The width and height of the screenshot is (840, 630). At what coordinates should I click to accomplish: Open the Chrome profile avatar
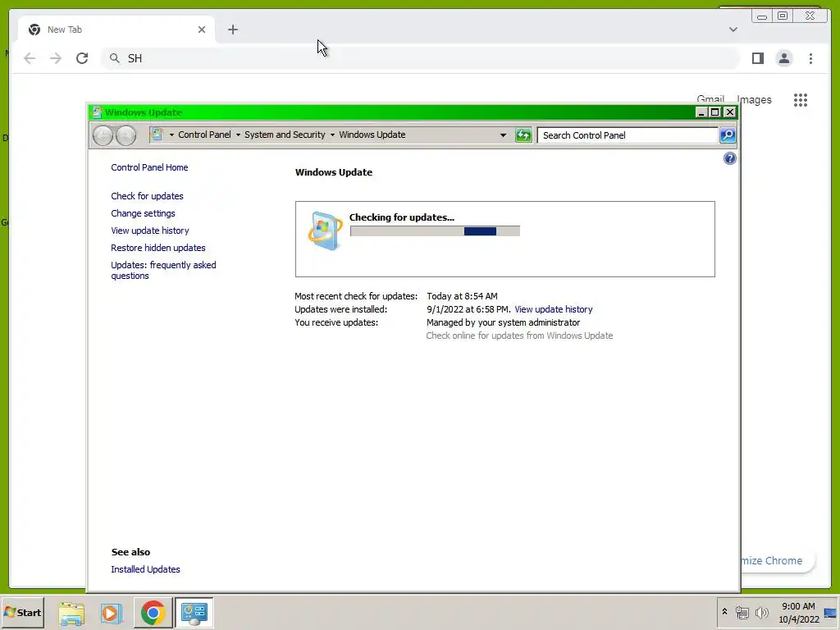[x=783, y=58]
